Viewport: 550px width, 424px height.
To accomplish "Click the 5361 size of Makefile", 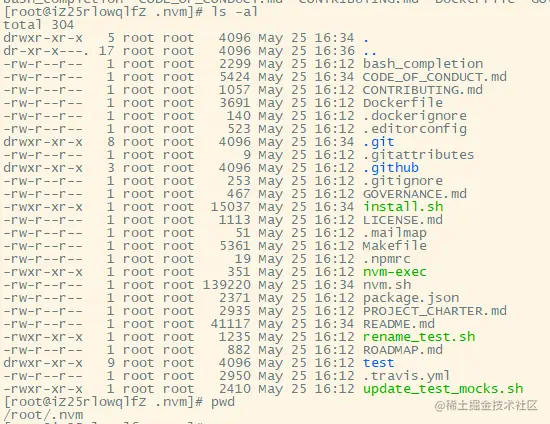I will (235, 246).
